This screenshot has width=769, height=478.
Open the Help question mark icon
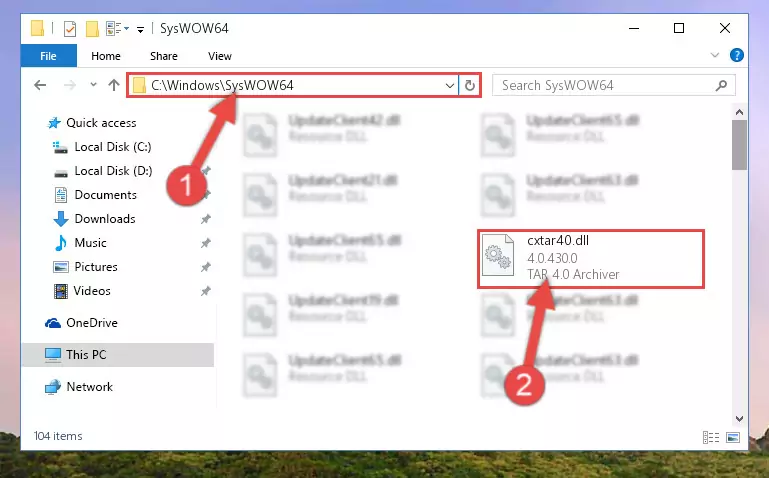736,55
